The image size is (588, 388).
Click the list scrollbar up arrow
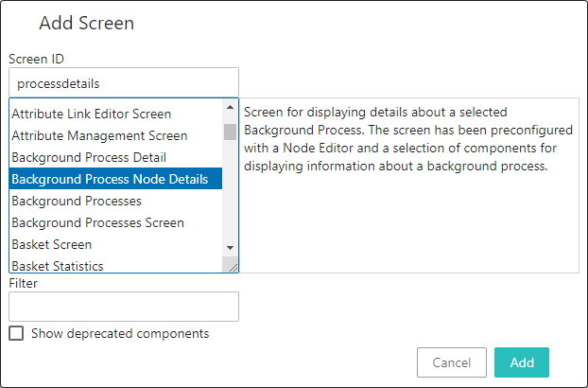coord(230,107)
